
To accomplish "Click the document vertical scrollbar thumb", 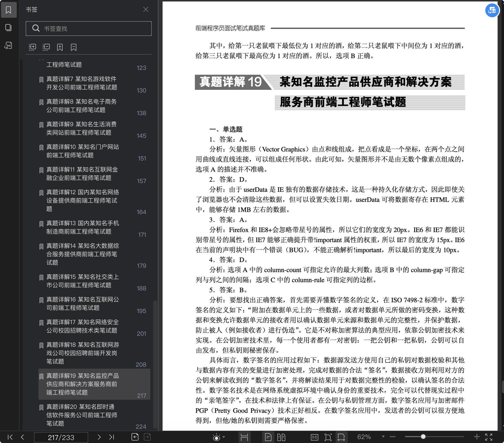I will tap(503, 387).
